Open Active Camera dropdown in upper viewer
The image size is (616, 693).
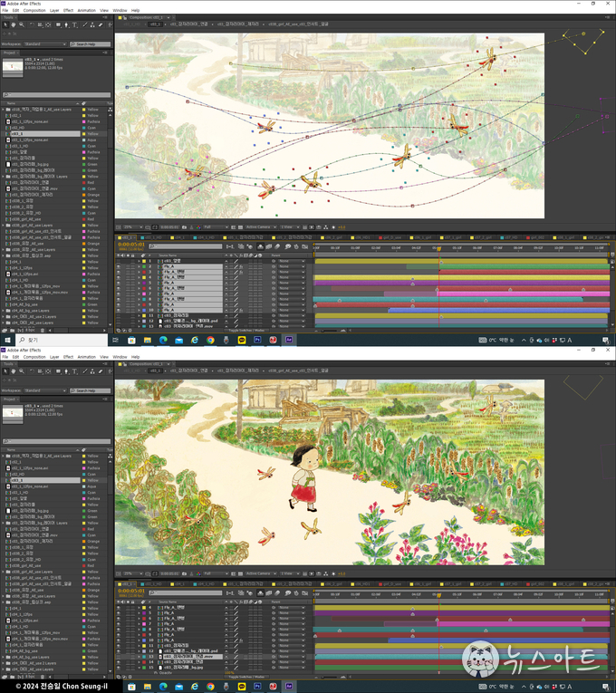[x=261, y=227]
